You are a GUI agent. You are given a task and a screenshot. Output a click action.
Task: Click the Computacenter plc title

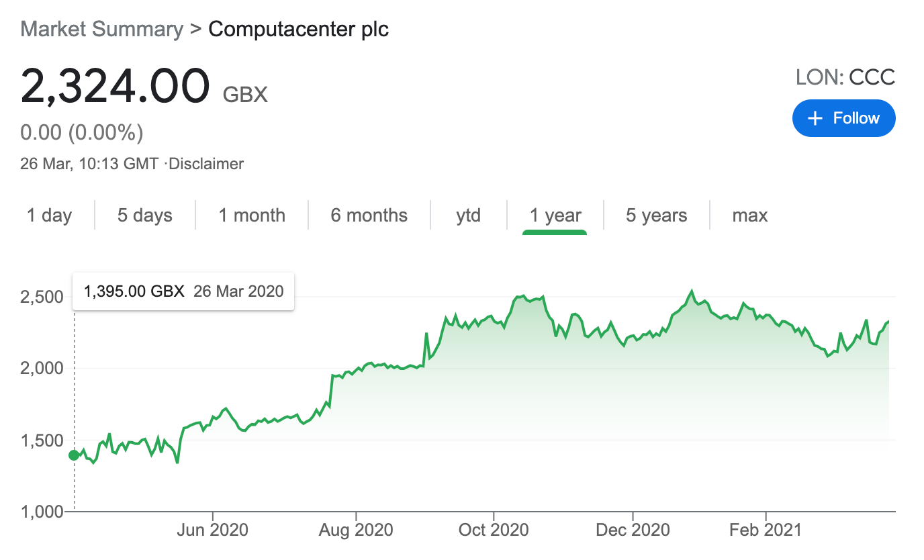[x=298, y=30]
